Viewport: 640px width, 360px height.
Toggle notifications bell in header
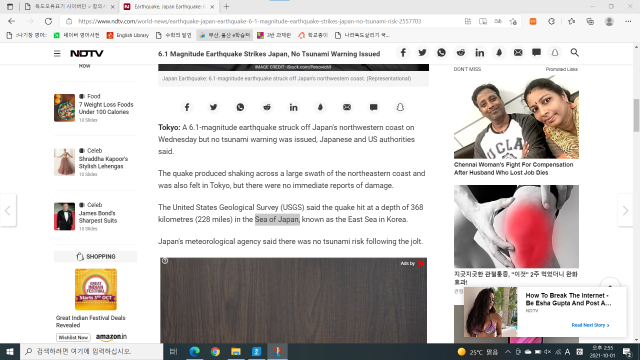coord(555,53)
